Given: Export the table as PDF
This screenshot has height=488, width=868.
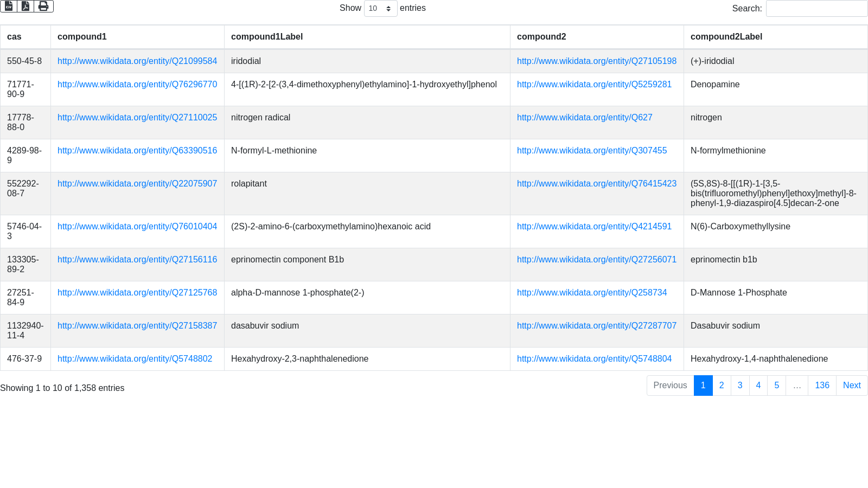Looking at the screenshot, I should 25,6.
